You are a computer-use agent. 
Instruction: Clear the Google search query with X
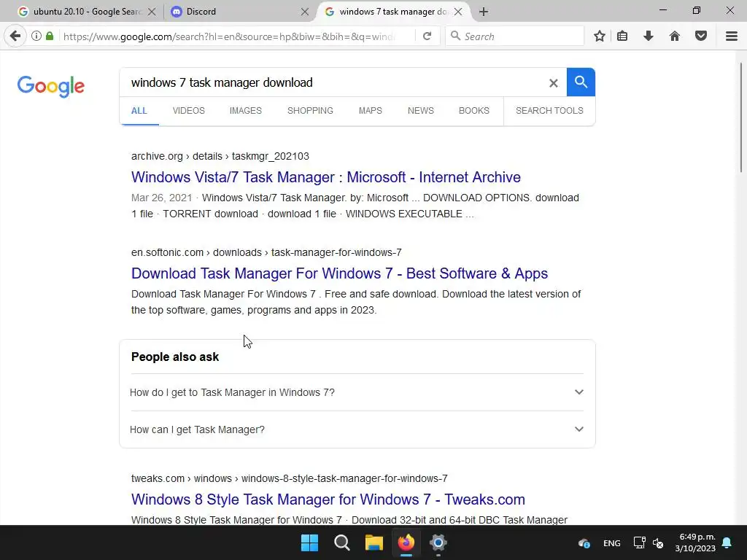553,83
